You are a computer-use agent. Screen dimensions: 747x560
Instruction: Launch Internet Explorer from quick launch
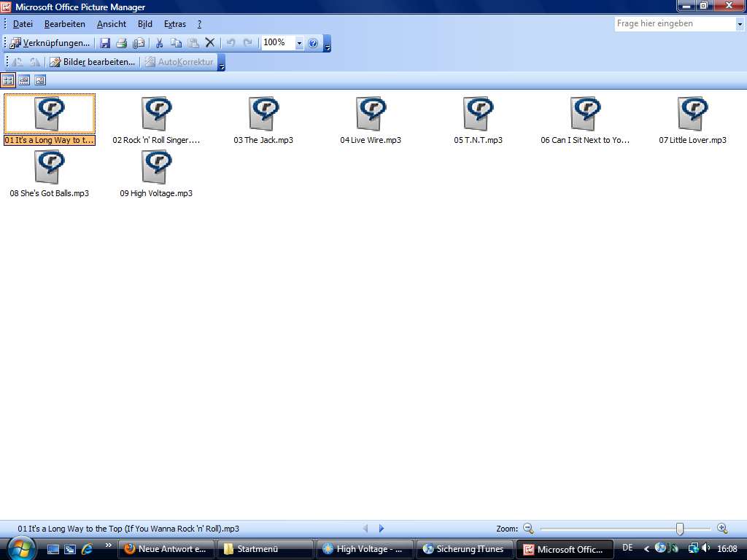(x=87, y=549)
